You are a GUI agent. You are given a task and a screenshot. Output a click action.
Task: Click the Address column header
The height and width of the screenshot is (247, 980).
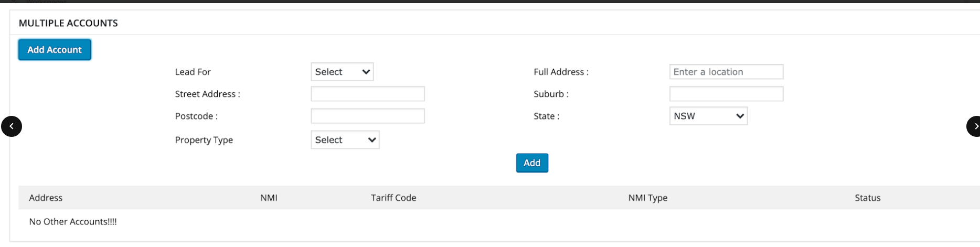pyautogui.click(x=46, y=198)
